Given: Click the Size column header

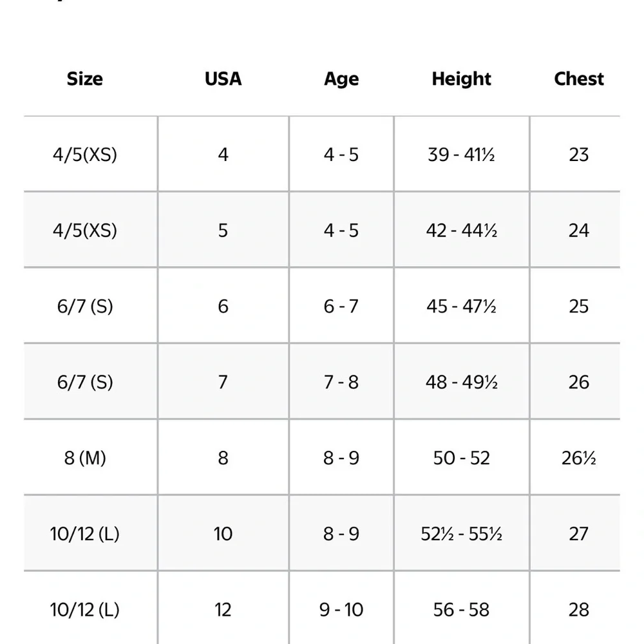Looking at the screenshot, I should pyautogui.click(x=84, y=79).
